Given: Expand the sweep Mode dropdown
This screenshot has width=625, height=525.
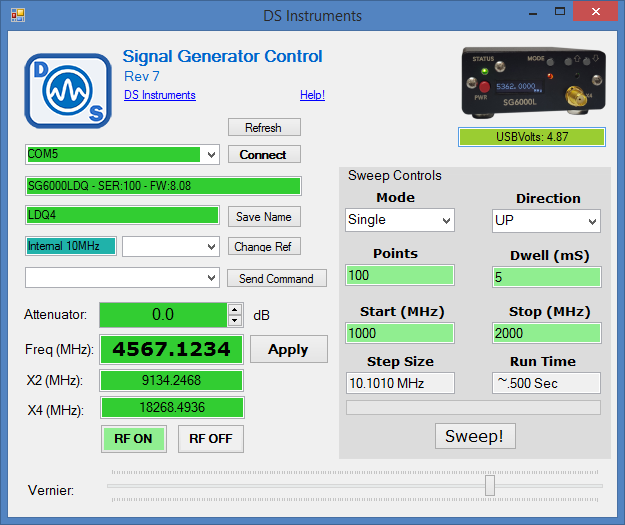Looking at the screenshot, I should pos(444,220).
